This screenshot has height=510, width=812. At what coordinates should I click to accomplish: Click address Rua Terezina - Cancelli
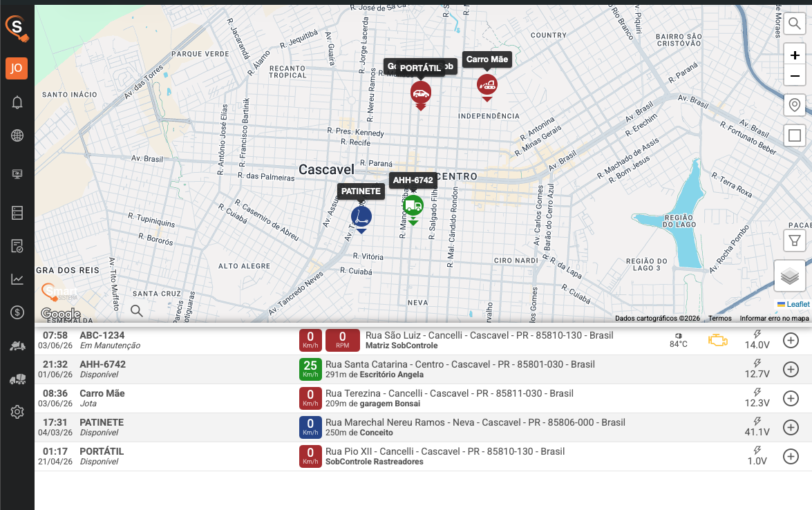tap(449, 393)
